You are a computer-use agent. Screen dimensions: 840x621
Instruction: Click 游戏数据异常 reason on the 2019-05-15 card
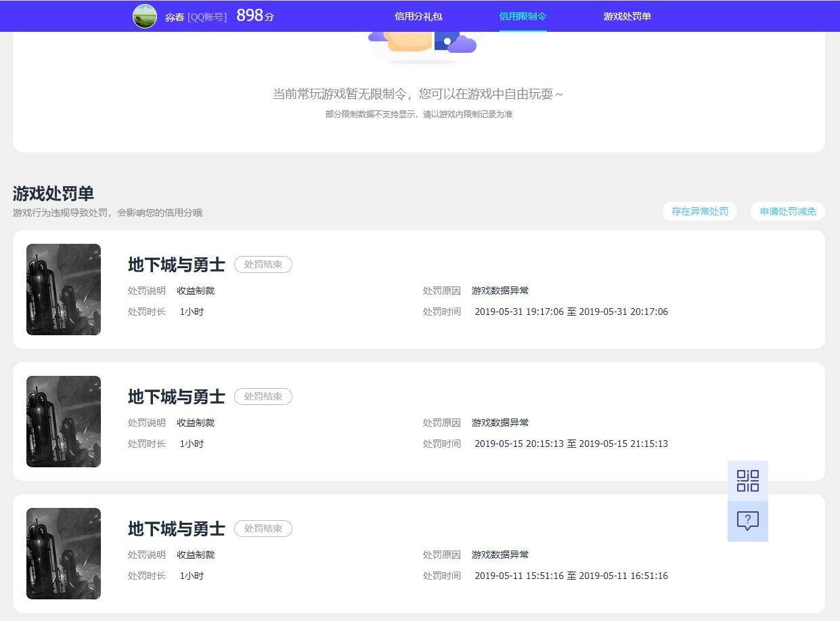tap(500, 423)
